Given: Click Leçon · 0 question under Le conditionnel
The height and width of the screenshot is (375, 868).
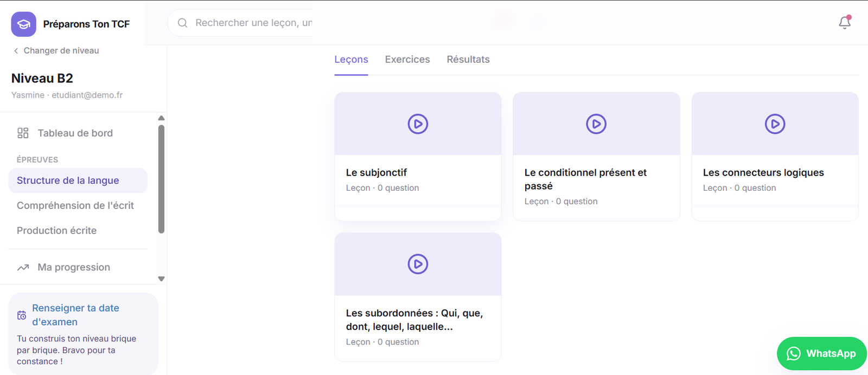Looking at the screenshot, I should click(x=561, y=202).
